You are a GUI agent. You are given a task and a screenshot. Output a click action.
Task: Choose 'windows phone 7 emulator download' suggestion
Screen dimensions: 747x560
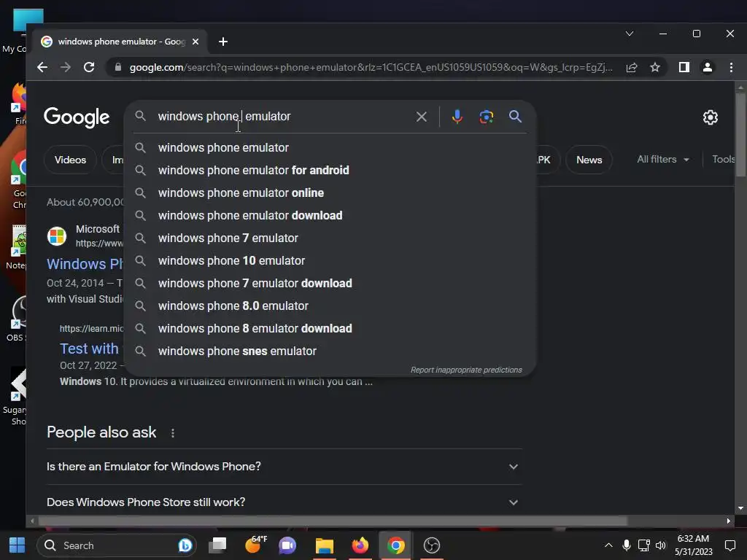pos(330,284)
